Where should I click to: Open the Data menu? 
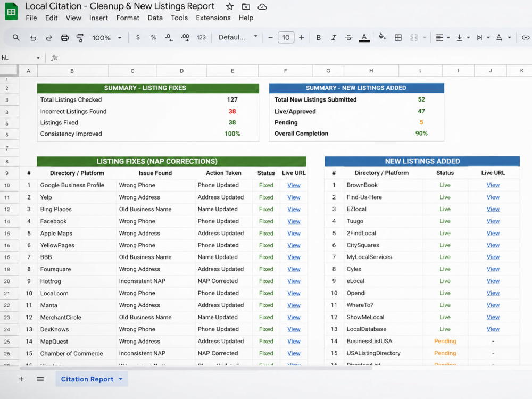pyautogui.click(x=155, y=18)
